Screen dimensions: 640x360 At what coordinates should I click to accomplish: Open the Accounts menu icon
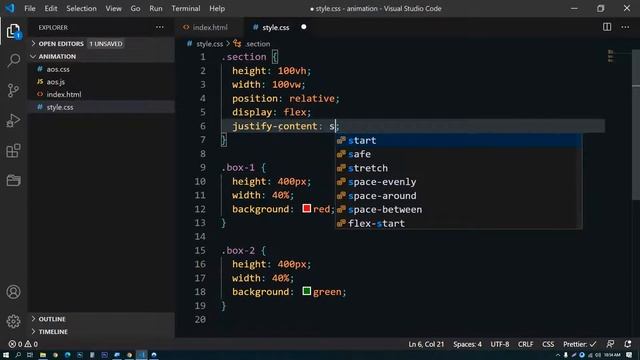(13, 292)
